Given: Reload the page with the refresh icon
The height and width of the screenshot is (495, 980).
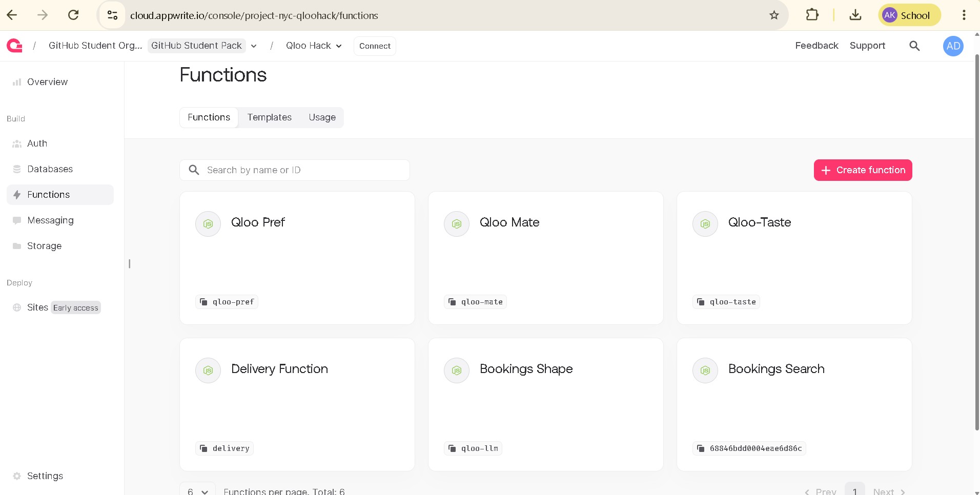Looking at the screenshot, I should [73, 15].
